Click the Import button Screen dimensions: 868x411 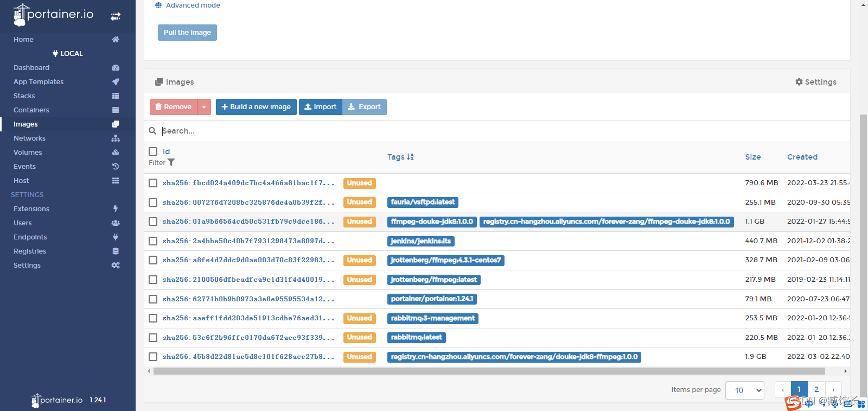pos(321,107)
